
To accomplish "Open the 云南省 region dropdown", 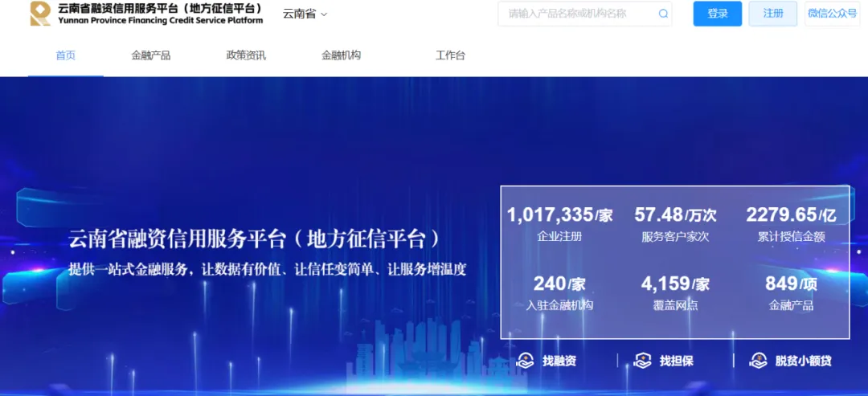I will (305, 14).
